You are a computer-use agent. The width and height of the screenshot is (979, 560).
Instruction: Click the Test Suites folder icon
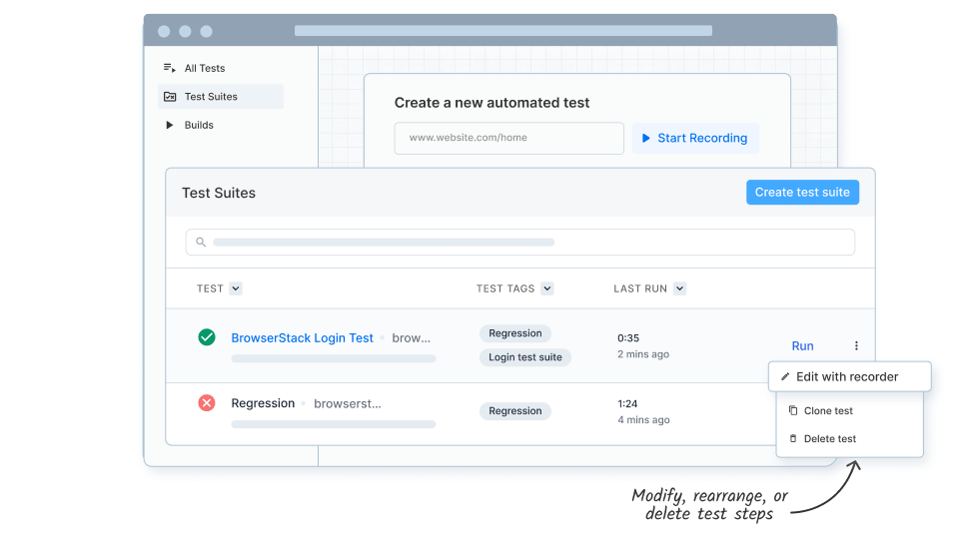click(x=170, y=97)
